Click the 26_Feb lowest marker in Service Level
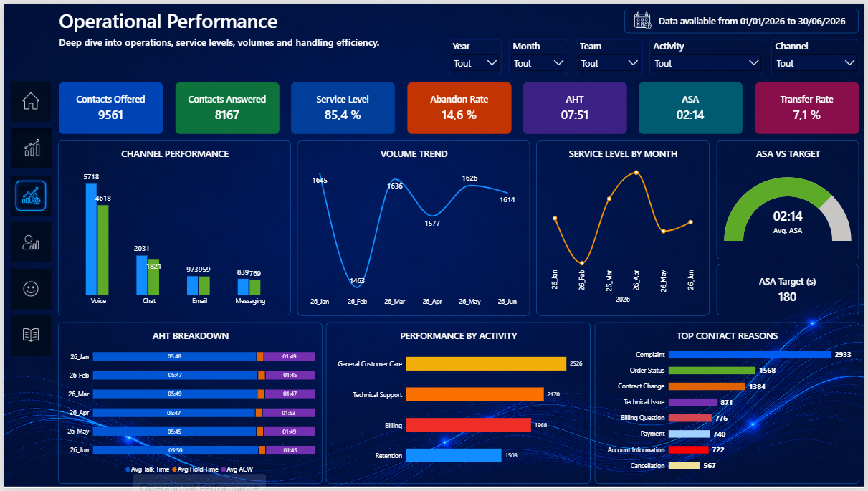868x491 pixels. click(x=582, y=263)
